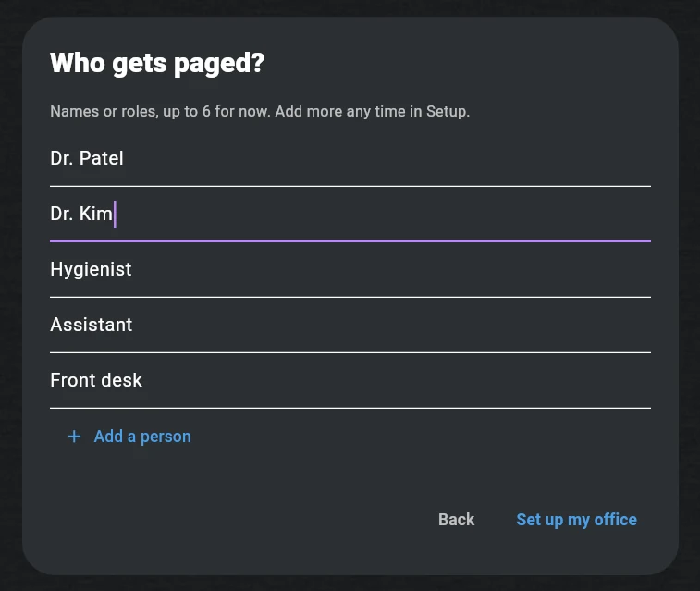Edit the Assistant role field

[350, 326]
